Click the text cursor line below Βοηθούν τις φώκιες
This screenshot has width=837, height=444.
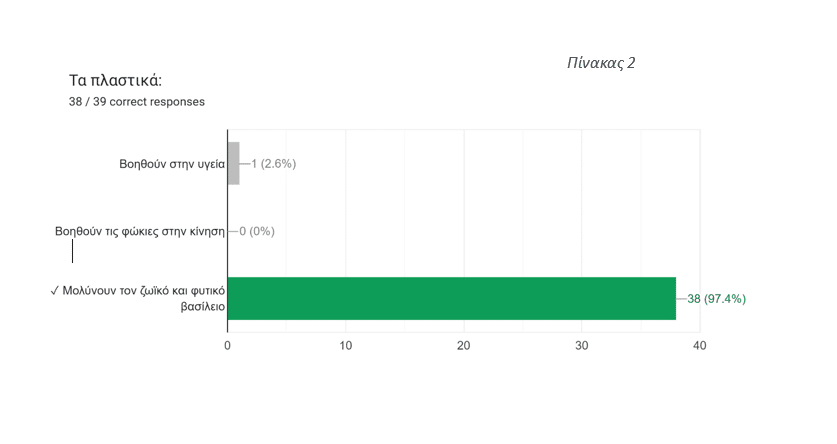tap(73, 251)
